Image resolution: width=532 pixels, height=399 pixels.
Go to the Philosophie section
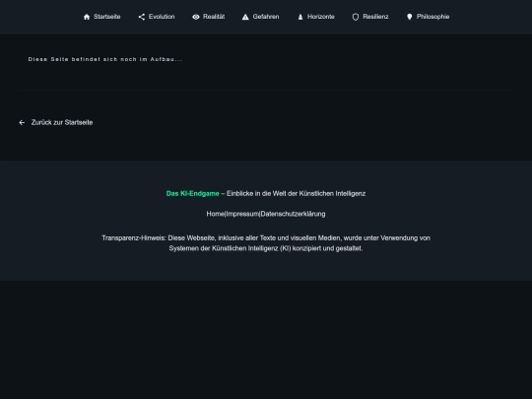428,17
